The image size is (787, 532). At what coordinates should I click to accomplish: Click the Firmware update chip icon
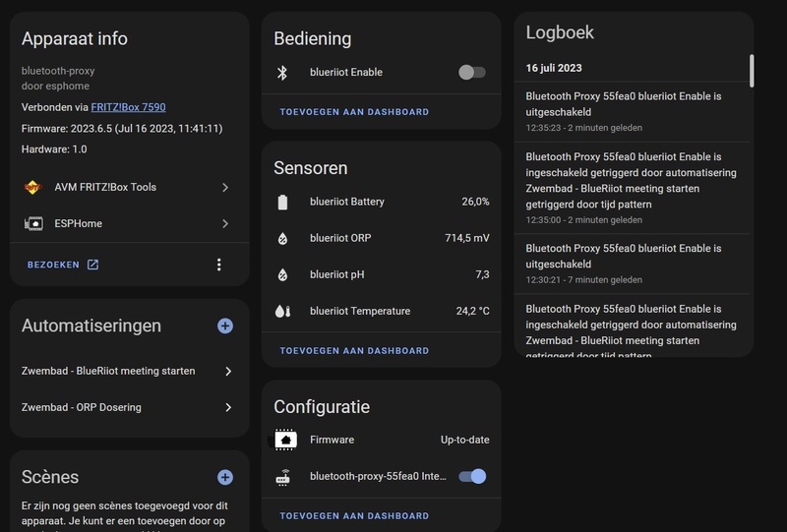point(285,440)
